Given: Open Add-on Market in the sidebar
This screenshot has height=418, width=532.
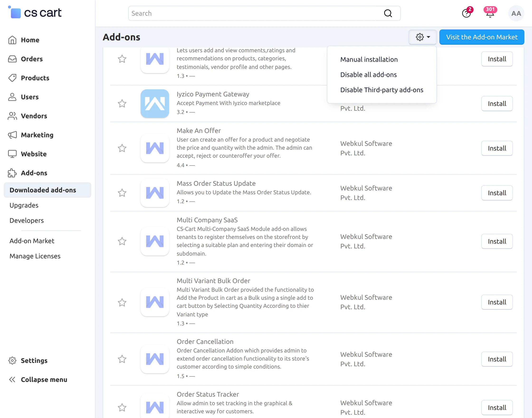Looking at the screenshot, I should (x=32, y=241).
